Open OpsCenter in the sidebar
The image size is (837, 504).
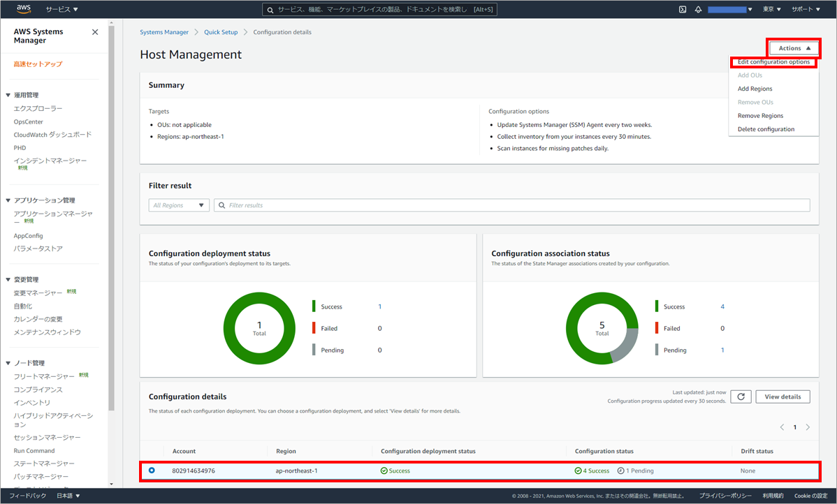click(x=28, y=121)
